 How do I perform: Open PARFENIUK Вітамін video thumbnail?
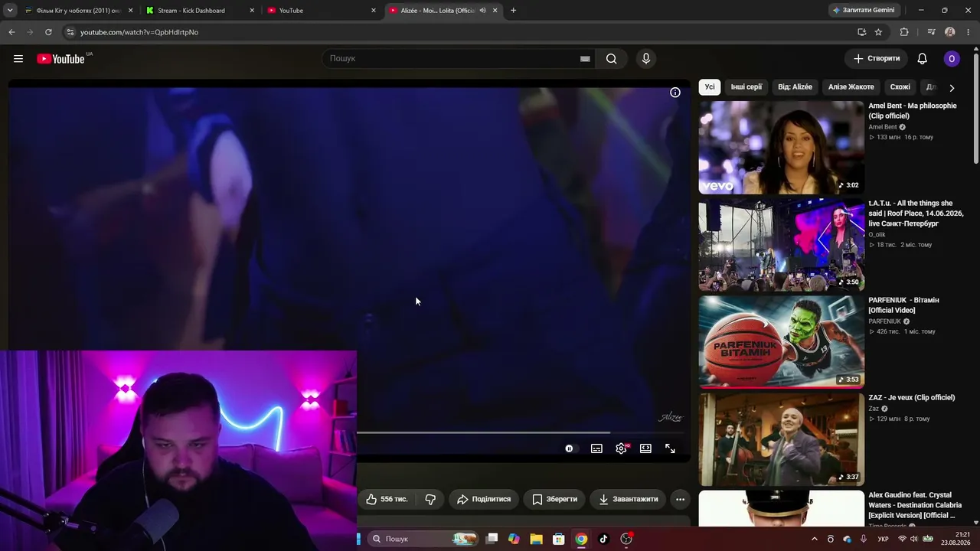(x=781, y=342)
